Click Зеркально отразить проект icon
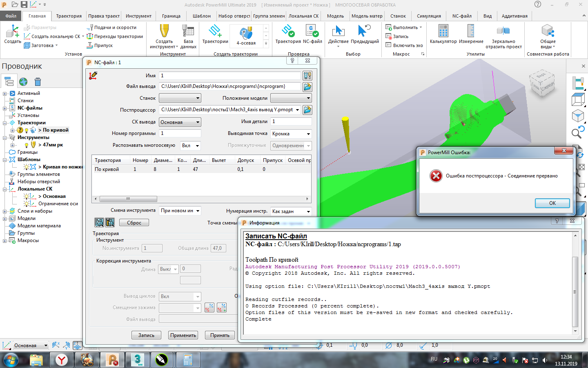Viewport: 588px width, 368px height. click(x=503, y=36)
